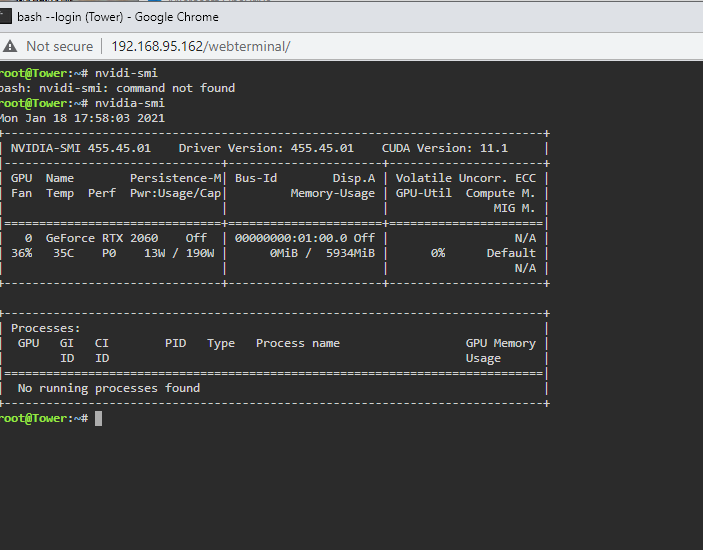Click the fan speed value '36%'

(x=22, y=253)
